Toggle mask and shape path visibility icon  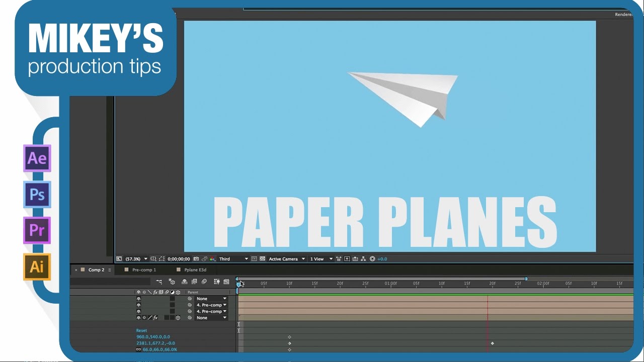click(162, 259)
